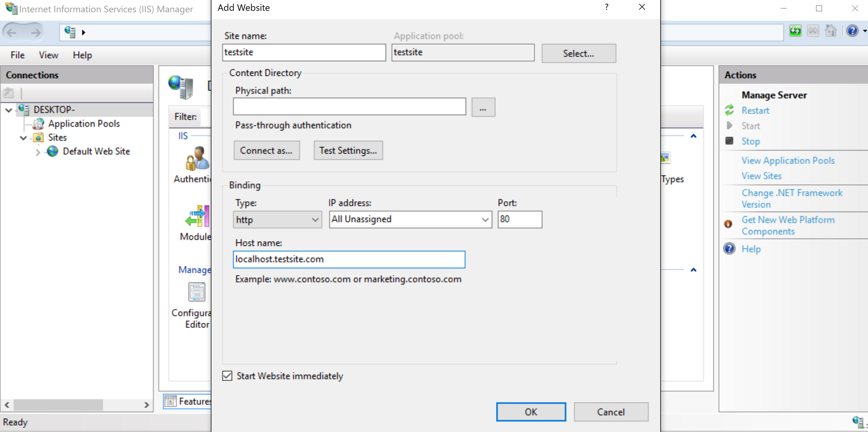The image size is (868, 432).
Task: Click the OK button
Action: [x=531, y=412]
